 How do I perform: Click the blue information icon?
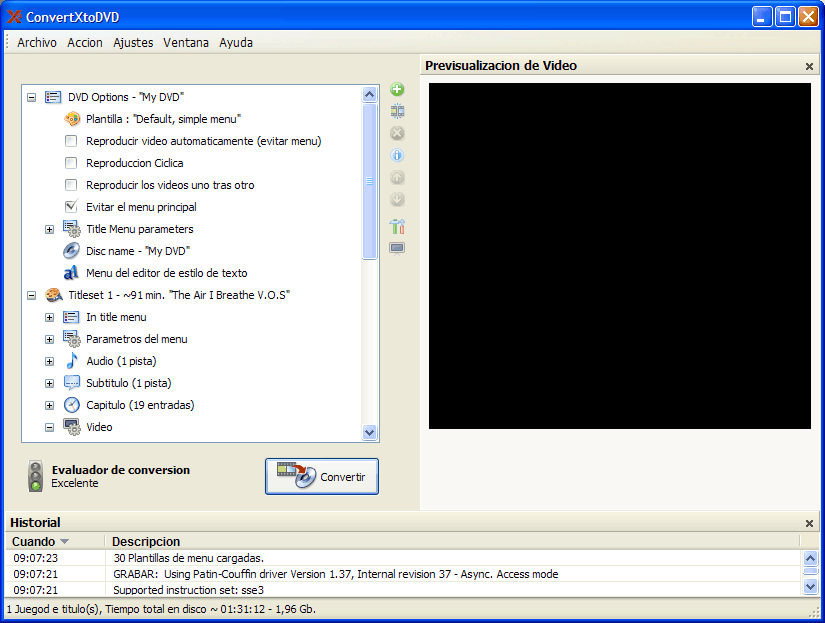(397, 155)
